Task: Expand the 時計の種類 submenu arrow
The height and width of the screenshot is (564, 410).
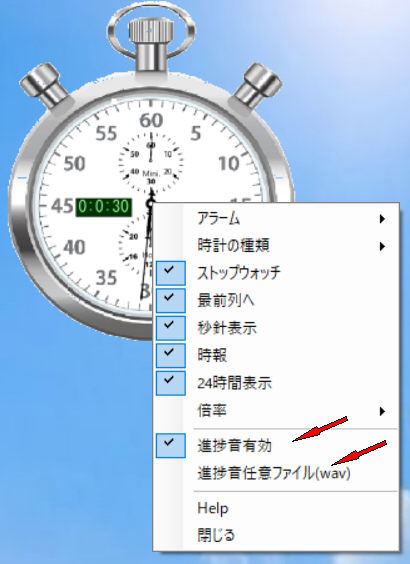Action: (x=382, y=246)
